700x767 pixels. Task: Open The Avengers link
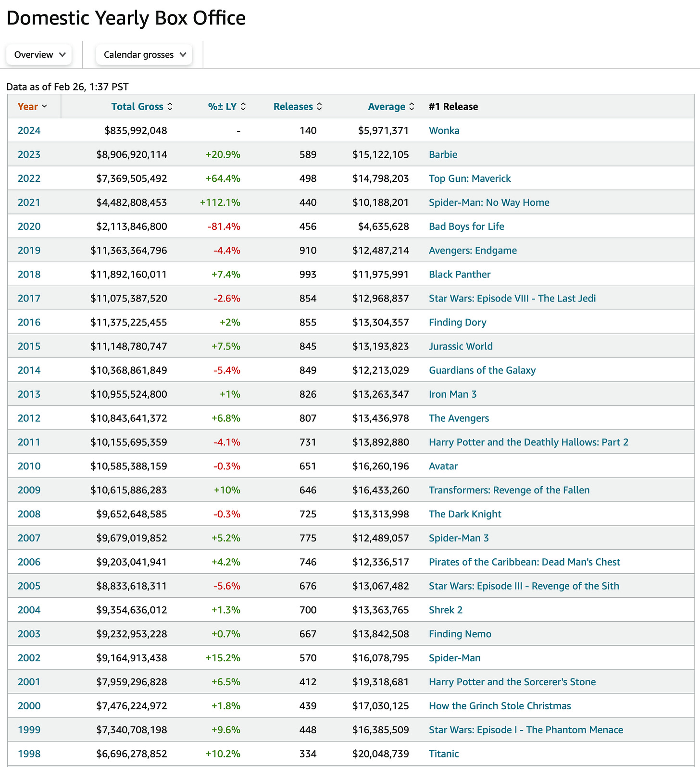(459, 418)
